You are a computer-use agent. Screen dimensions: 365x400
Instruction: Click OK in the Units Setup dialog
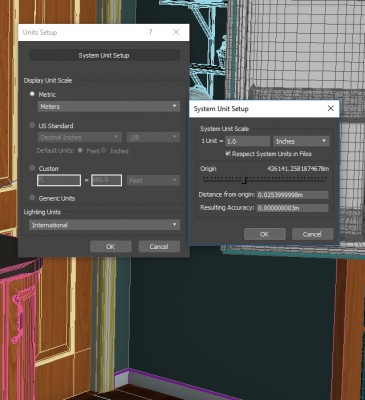coord(111,247)
